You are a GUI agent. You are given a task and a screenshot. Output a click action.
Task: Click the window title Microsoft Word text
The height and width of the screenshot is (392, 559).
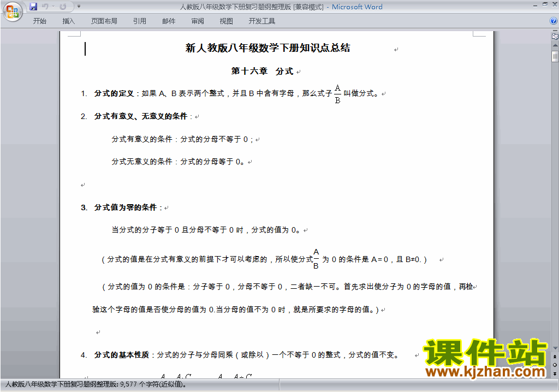tap(357, 7)
